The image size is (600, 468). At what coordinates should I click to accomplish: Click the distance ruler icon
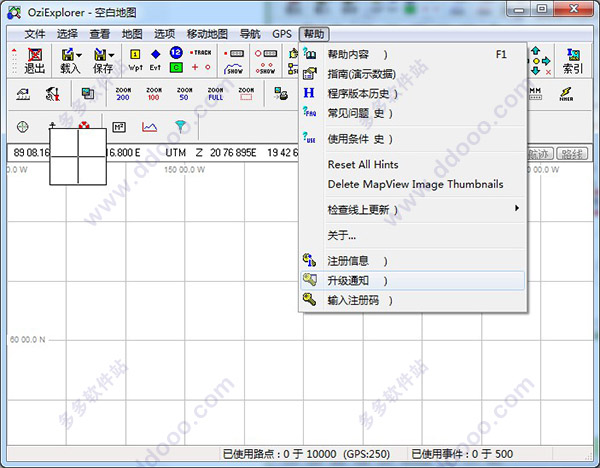(x=23, y=94)
